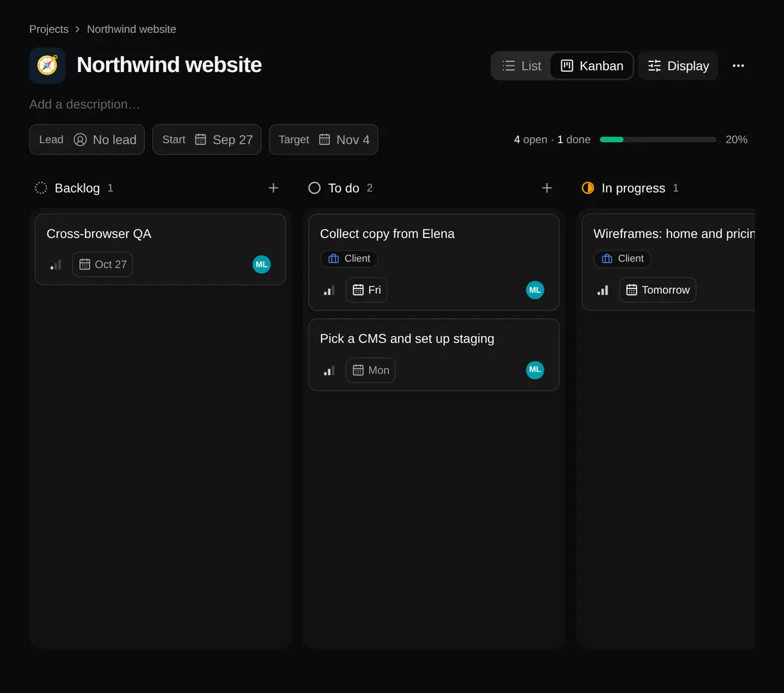
Task: Click the To do column heading
Action: [344, 188]
